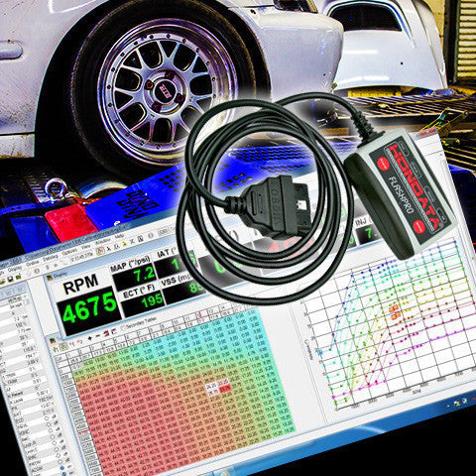Click the green save disk toolbar icon
476x476 pixels.
tap(10, 279)
